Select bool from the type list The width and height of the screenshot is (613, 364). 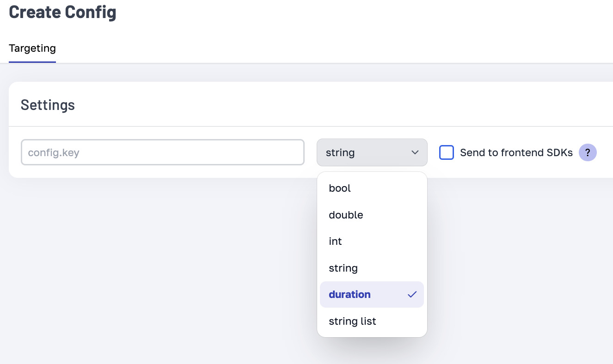pyautogui.click(x=372, y=188)
